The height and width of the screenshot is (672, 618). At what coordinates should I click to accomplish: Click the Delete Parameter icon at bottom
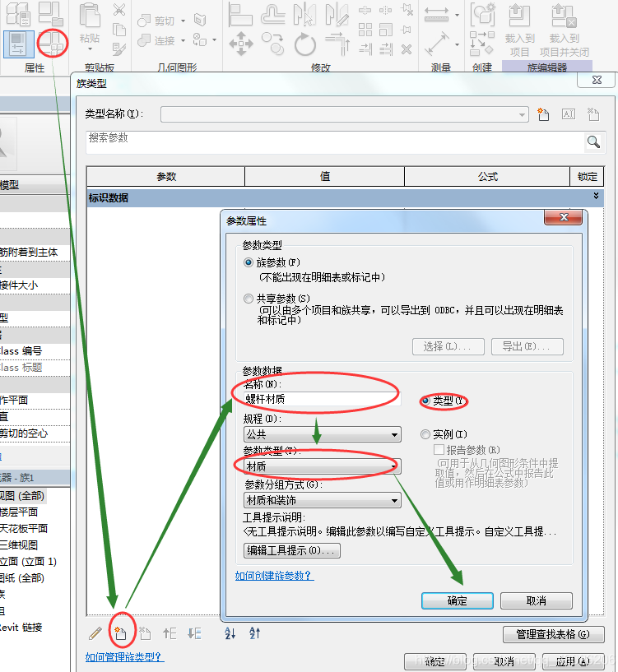point(145,633)
